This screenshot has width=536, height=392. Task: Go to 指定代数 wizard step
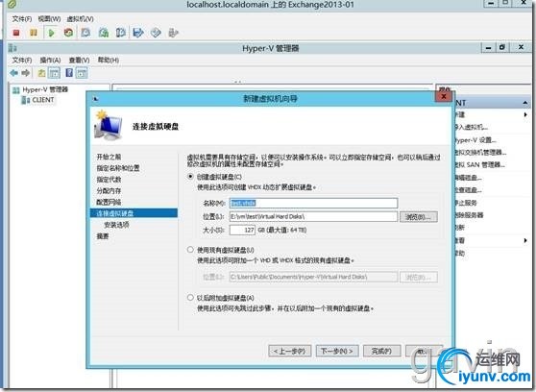[109, 180]
